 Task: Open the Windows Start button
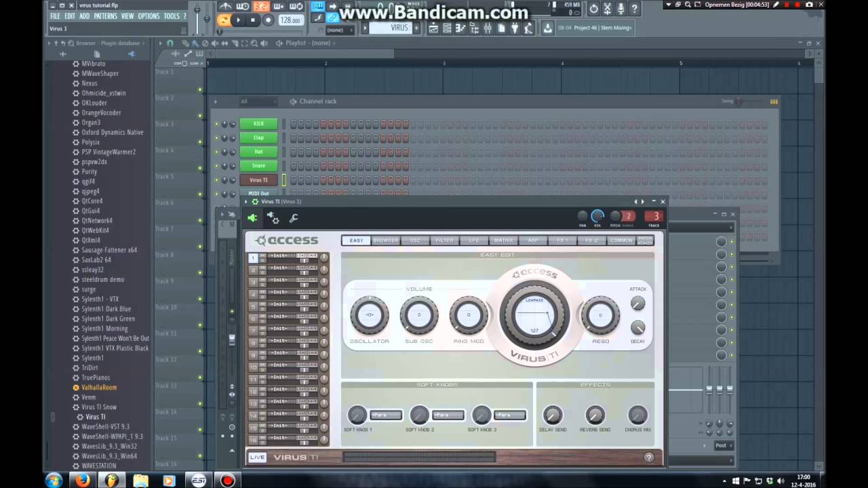(54, 481)
